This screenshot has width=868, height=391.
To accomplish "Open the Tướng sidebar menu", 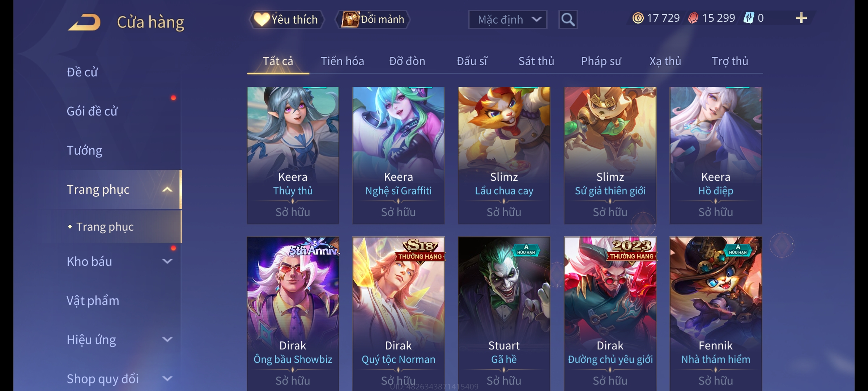I will point(84,150).
